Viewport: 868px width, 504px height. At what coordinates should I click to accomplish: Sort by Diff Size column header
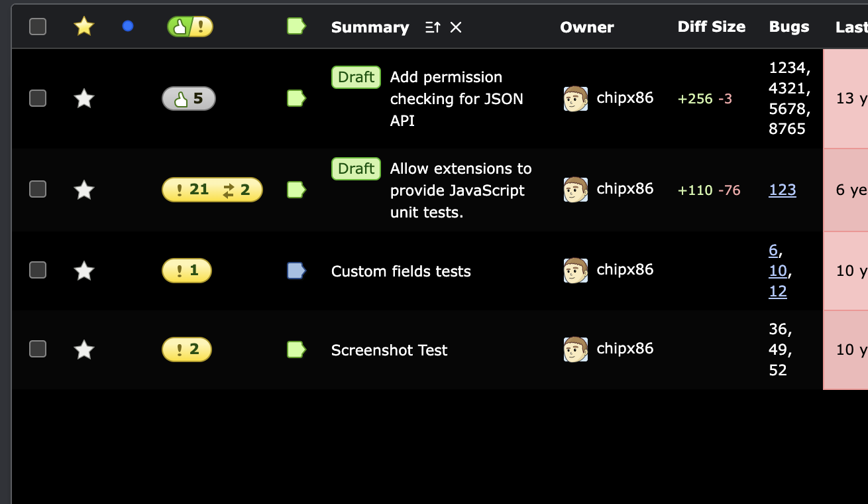point(711,27)
